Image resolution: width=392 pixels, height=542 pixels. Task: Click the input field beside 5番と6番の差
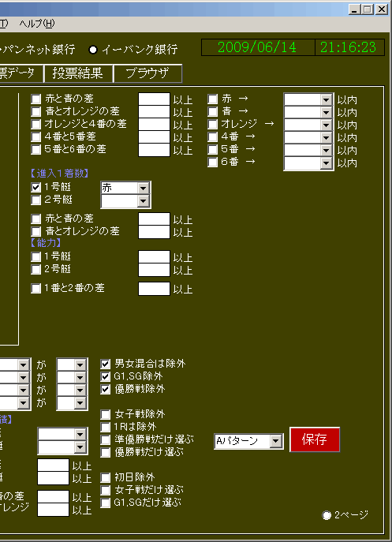154,150
